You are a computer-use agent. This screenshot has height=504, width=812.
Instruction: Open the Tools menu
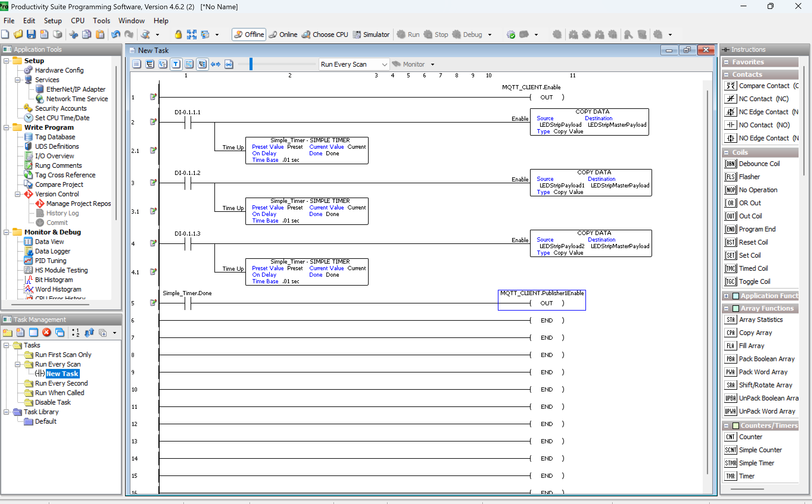pos(102,21)
